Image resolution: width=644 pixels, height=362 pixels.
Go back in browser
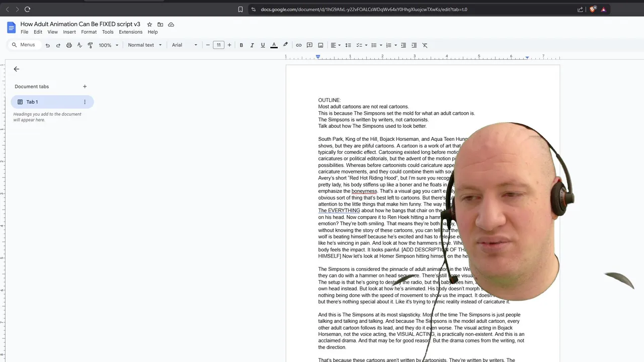tap(7, 9)
